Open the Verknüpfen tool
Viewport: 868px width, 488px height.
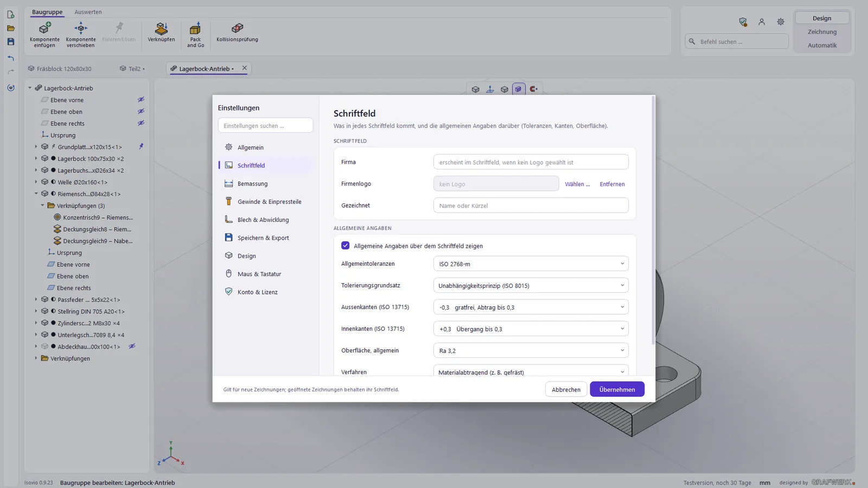pos(161,33)
